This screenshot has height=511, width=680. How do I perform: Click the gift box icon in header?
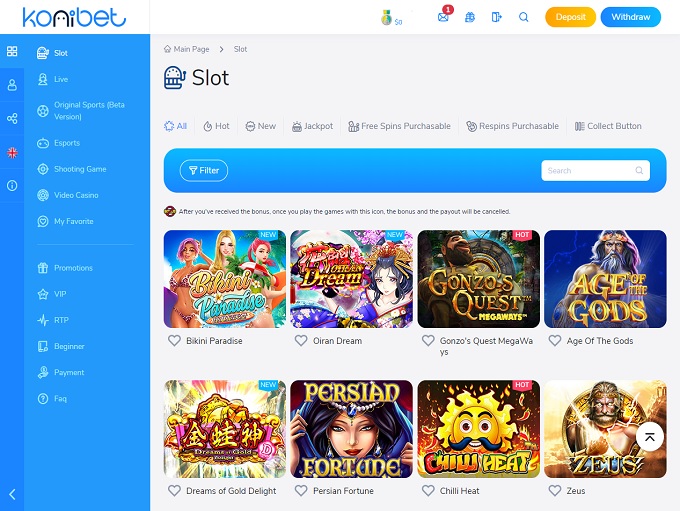tap(470, 17)
